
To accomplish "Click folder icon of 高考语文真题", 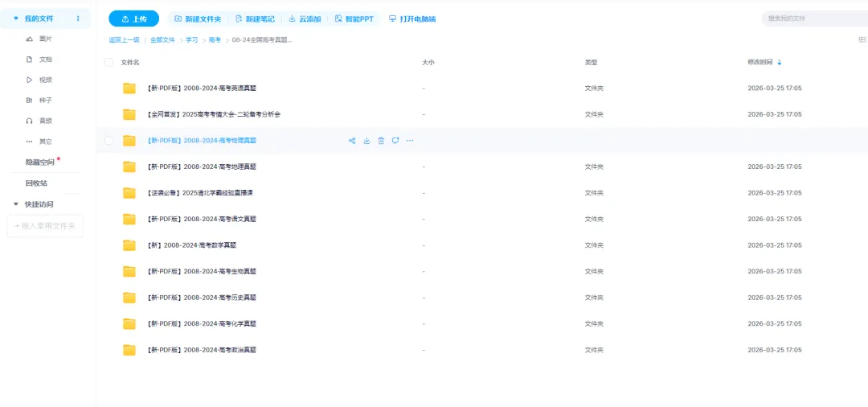I will click(129, 220).
